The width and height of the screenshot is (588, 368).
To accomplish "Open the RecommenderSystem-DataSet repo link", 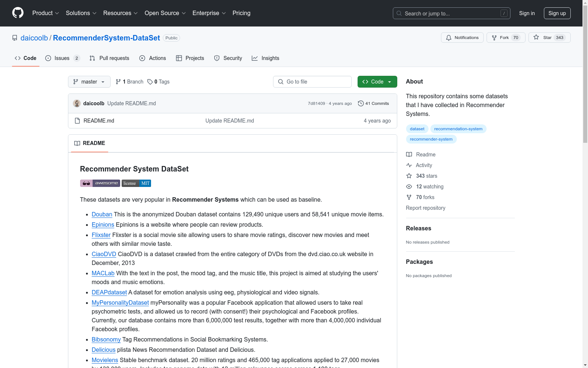I will point(107,38).
